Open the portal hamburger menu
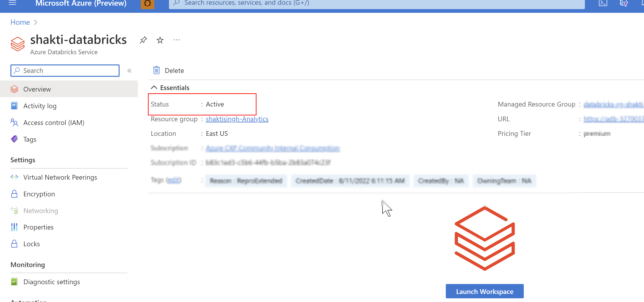The image size is (644, 302). click(x=12, y=3)
